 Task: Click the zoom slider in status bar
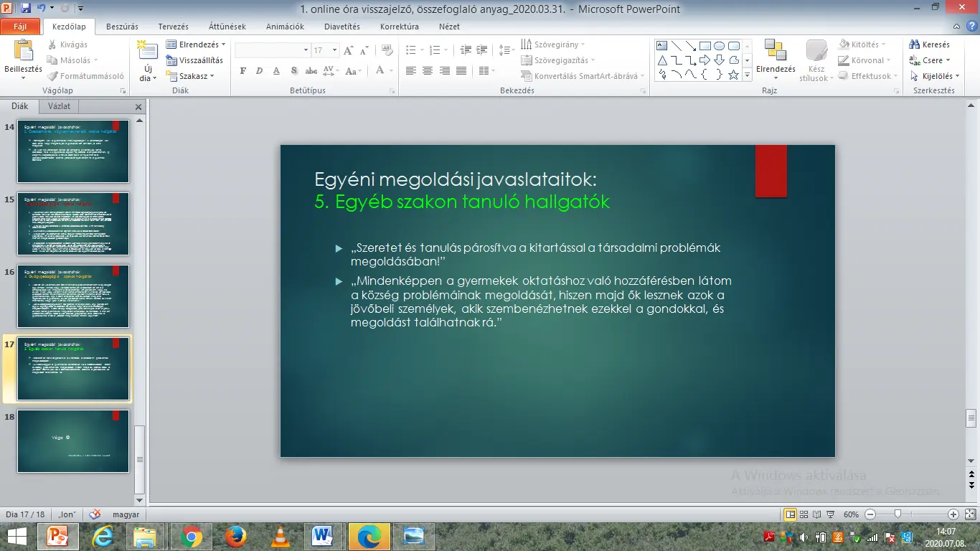[x=897, y=514]
